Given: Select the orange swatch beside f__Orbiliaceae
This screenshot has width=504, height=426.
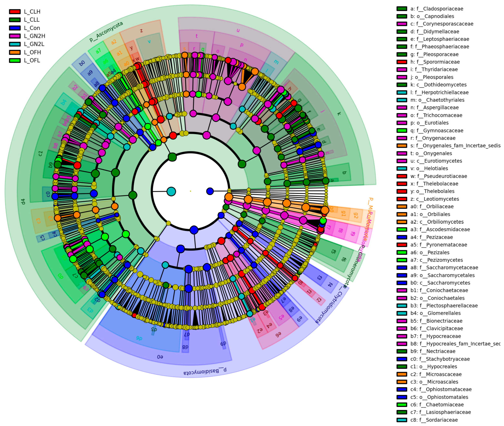Looking at the screenshot, I should click(x=402, y=206).
